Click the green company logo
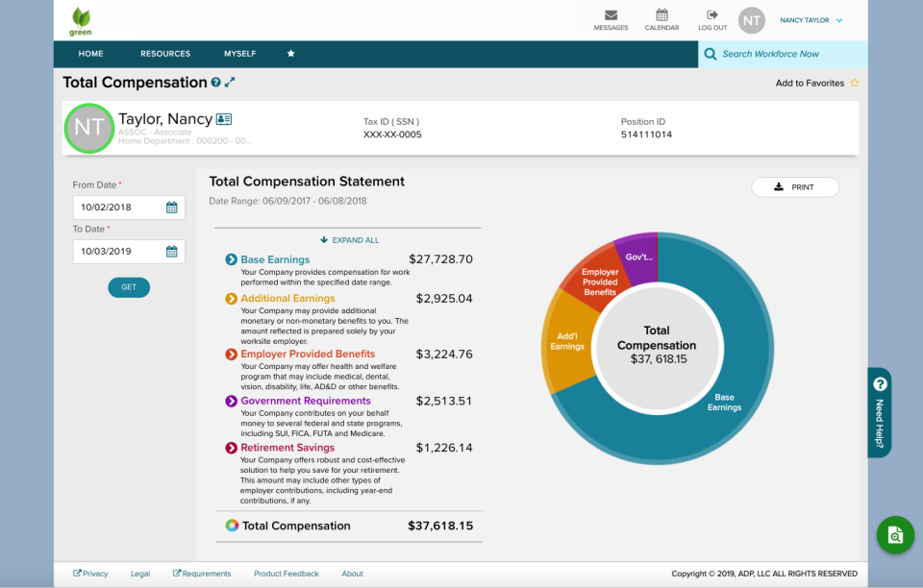 tap(81, 22)
